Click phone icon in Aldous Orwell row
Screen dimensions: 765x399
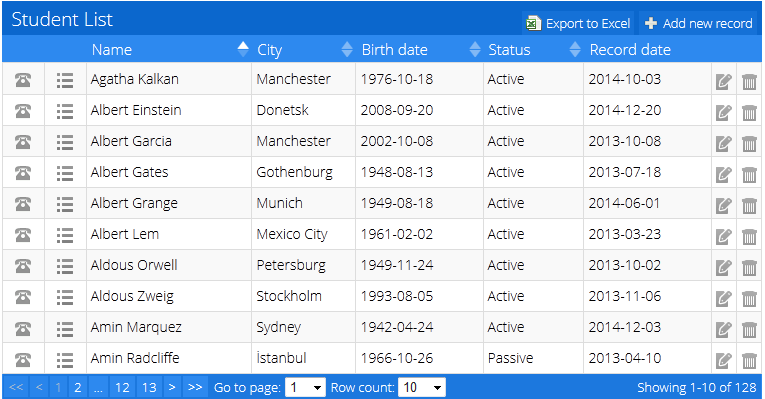23,266
